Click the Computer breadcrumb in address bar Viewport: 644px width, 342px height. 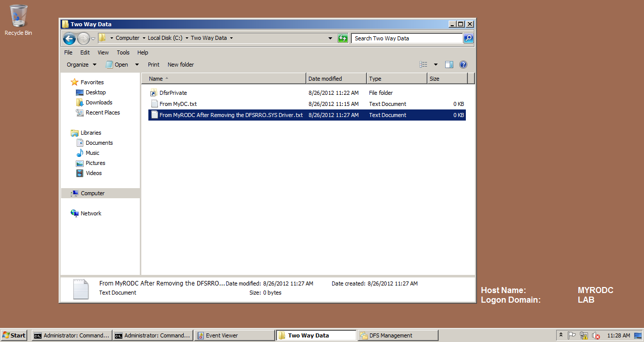(x=127, y=38)
